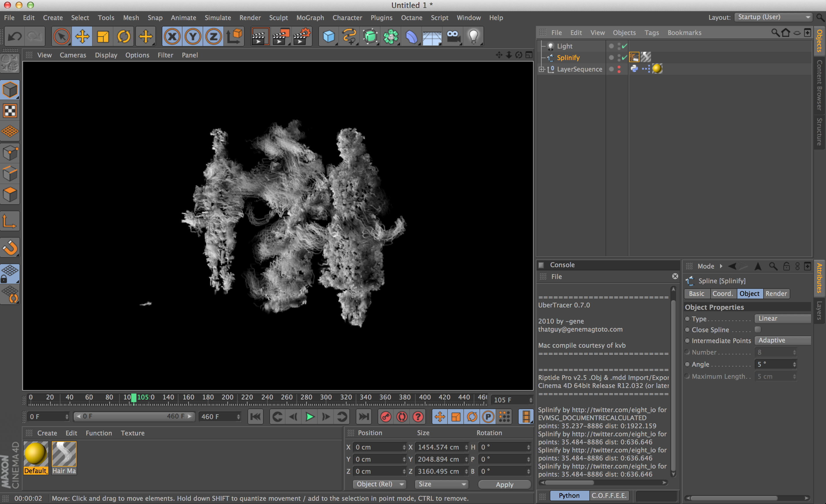
Task: Go to the start of the animation
Action: [256, 417]
